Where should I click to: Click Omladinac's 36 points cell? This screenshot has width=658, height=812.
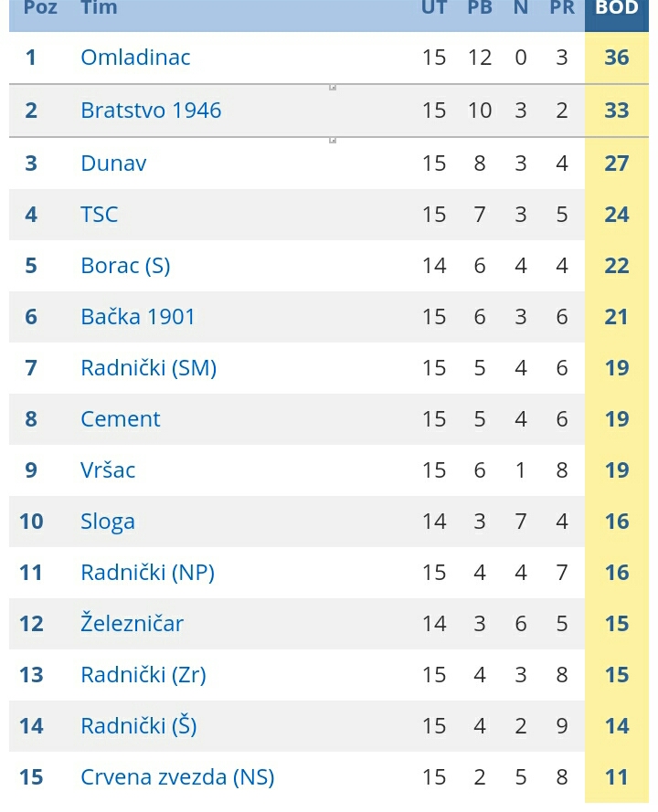click(617, 58)
